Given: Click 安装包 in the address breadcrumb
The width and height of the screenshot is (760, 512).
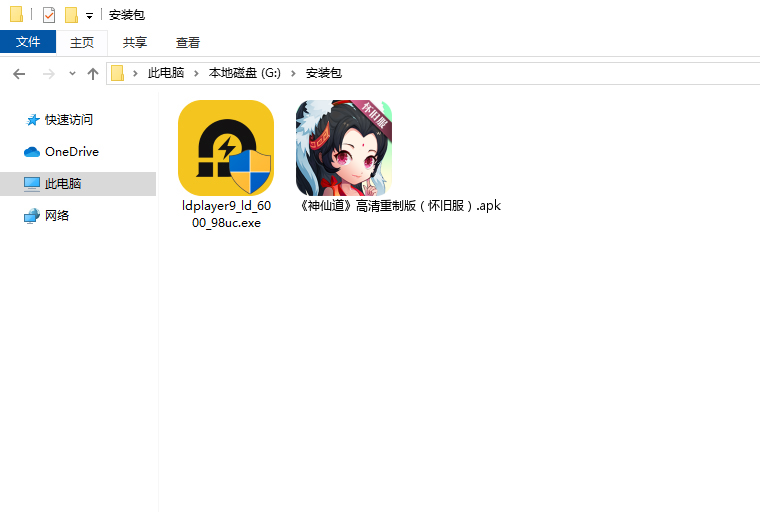Looking at the screenshot, I should (324, 73).
